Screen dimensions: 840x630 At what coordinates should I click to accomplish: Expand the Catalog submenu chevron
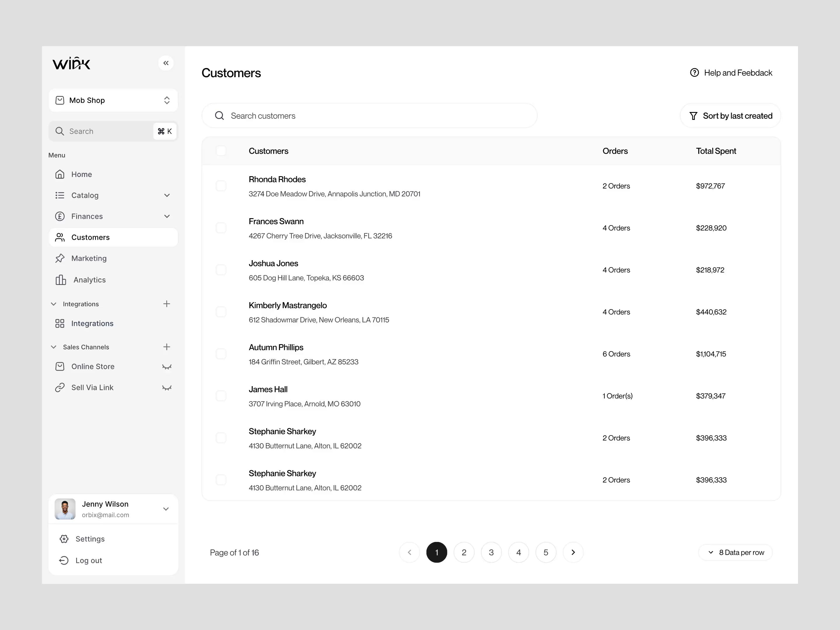pyautogui.click(x=167, y=195)
